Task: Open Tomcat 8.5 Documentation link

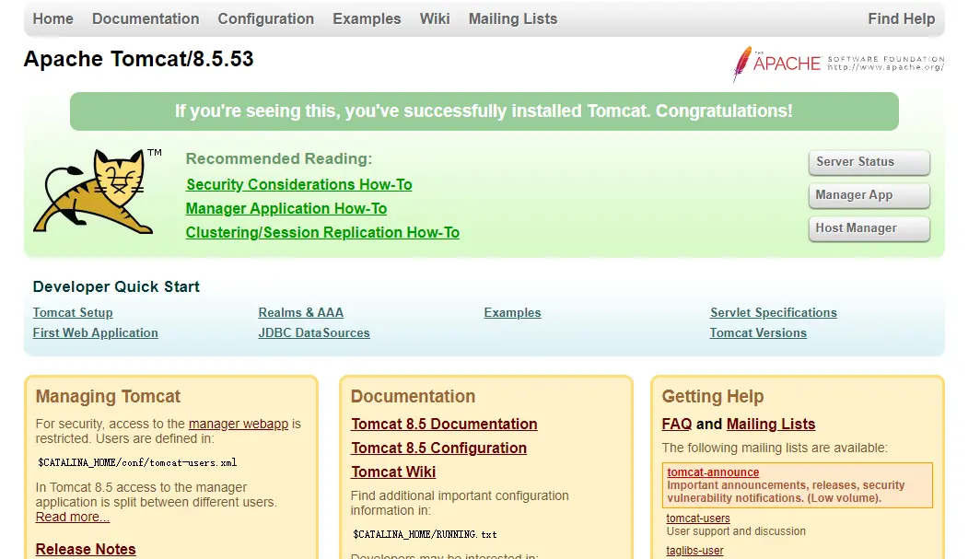Action: pos(444,425)
